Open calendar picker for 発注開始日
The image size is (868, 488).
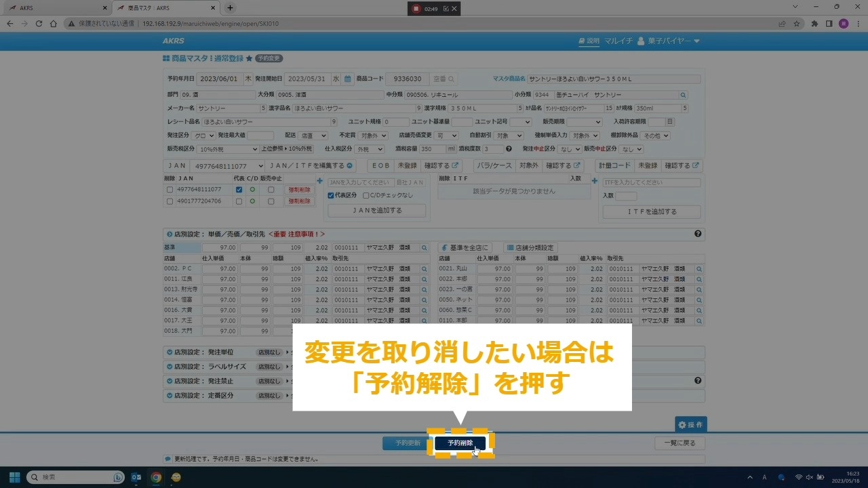pos(348,79)
